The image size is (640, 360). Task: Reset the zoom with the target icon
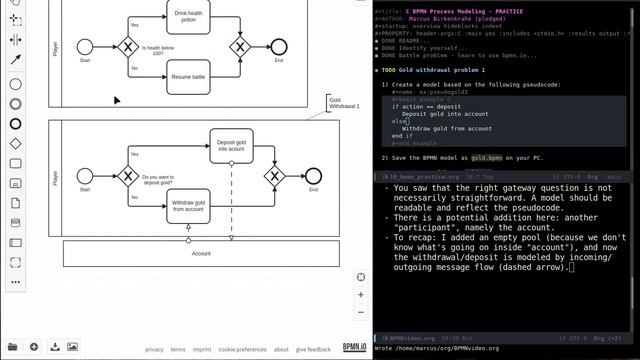pyautogui.click(x=361, y=278)
